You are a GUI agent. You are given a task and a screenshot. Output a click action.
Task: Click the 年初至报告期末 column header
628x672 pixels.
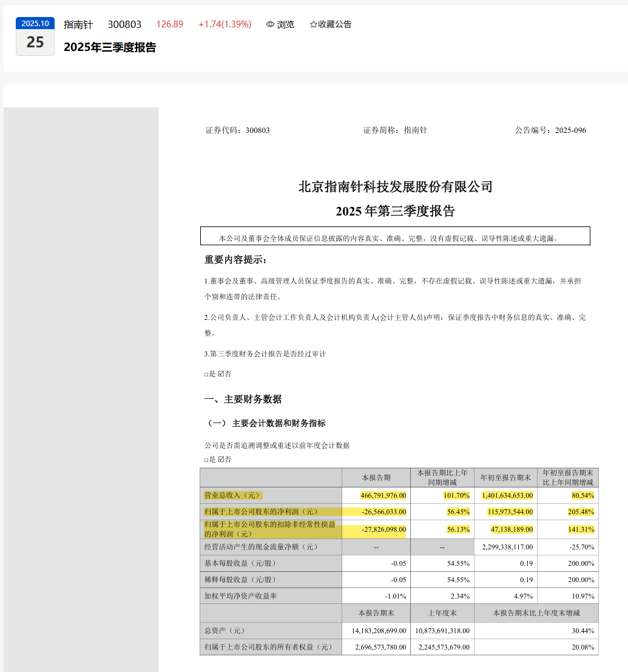pos(505,477)
